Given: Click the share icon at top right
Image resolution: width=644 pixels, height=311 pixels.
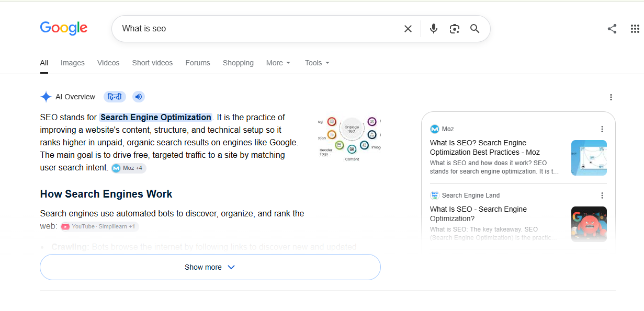Looking at the screenshot, I should tap(612, 29).
